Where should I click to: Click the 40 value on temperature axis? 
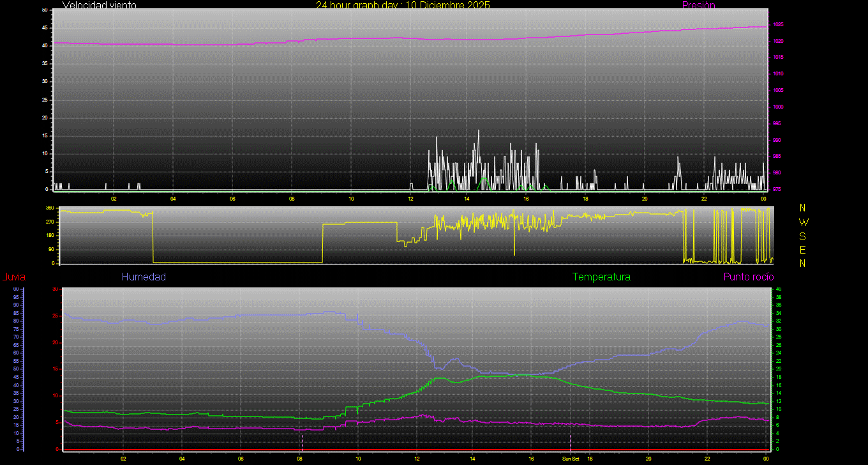coord(777,289)
